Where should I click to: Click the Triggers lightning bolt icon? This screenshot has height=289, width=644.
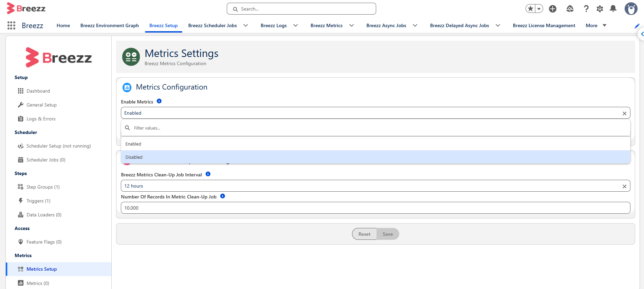click(x=21, y=201)
